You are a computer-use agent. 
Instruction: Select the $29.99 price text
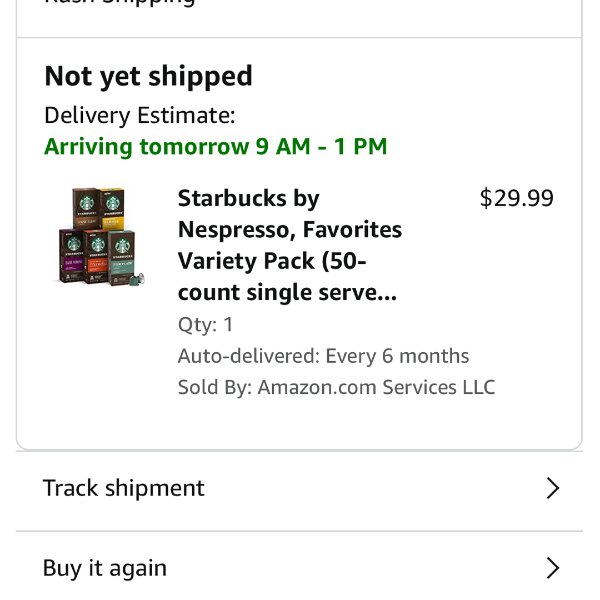pyautogui.click(x=517, y=198)
